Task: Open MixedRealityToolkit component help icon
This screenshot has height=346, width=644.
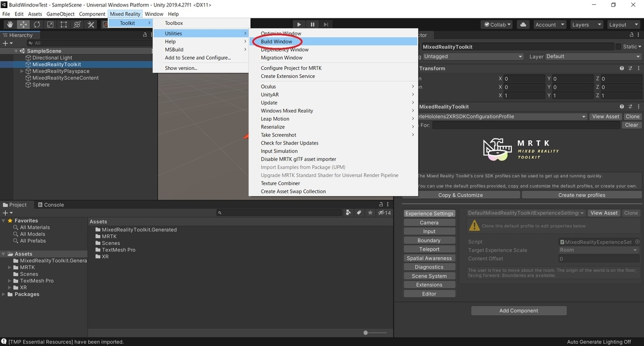Action: click(622, 107)
